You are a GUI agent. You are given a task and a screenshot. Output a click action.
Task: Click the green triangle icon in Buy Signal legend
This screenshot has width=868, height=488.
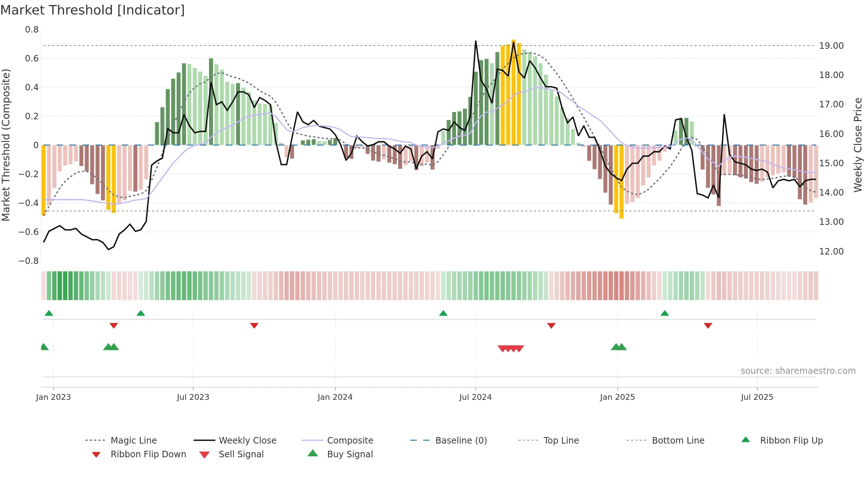313,453
